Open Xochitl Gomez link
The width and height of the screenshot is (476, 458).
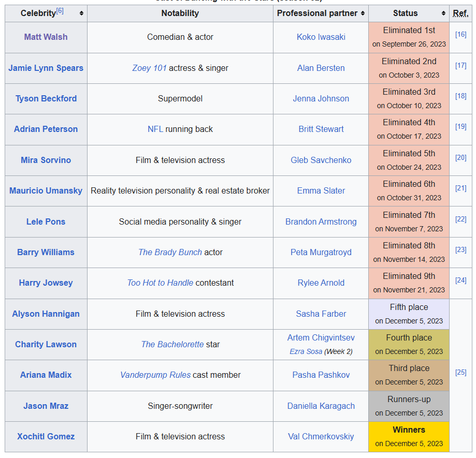pyautogui.click(x=46, y=437)
